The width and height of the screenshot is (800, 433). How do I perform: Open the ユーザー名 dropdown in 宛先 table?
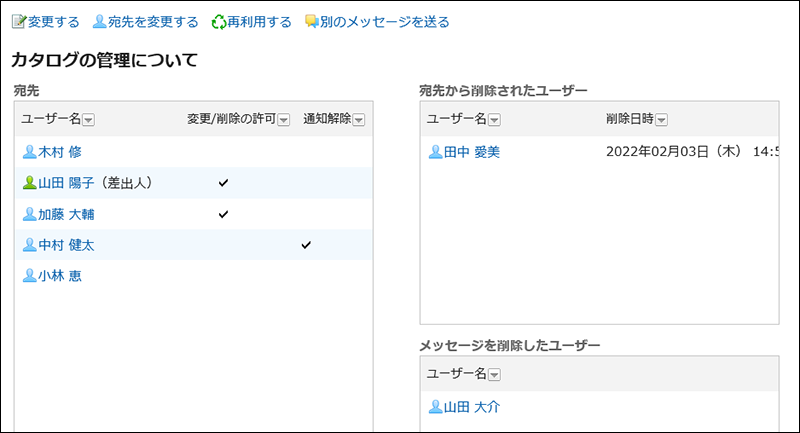point(89,120)
